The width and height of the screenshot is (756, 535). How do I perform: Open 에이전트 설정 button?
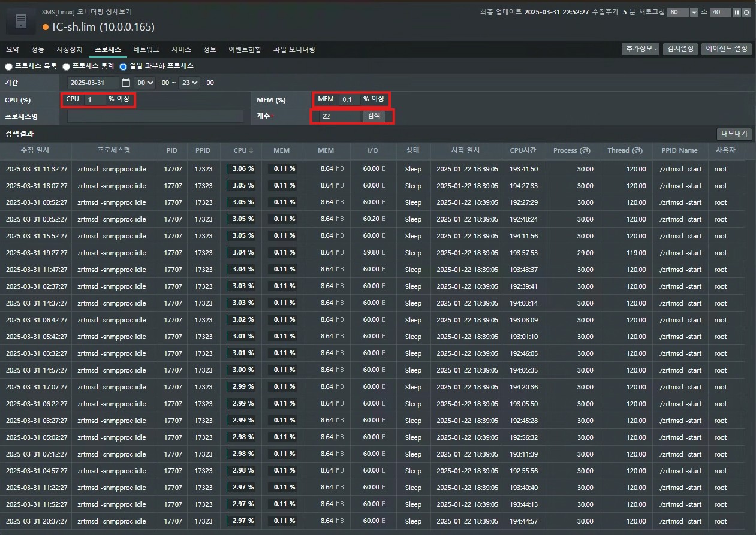pos(727,49)
